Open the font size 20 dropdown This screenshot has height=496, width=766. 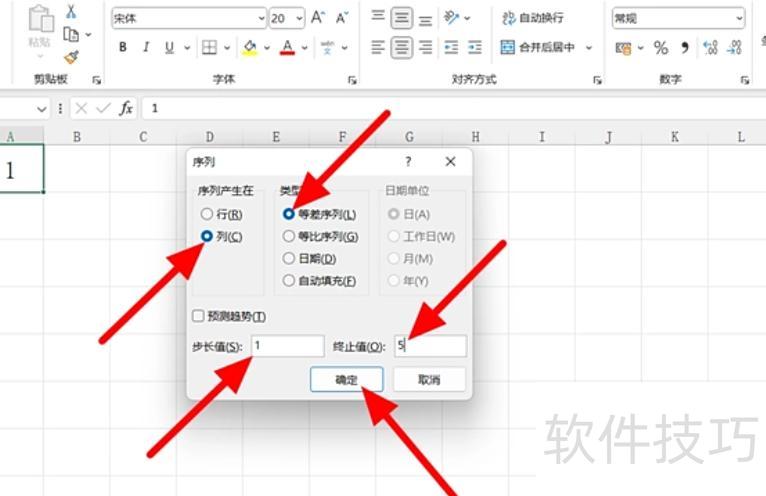click(299, 19)
